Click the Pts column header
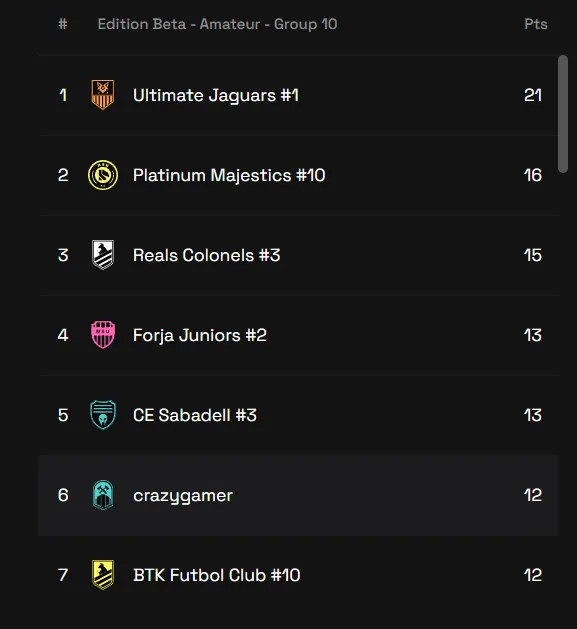 (536, 24)
